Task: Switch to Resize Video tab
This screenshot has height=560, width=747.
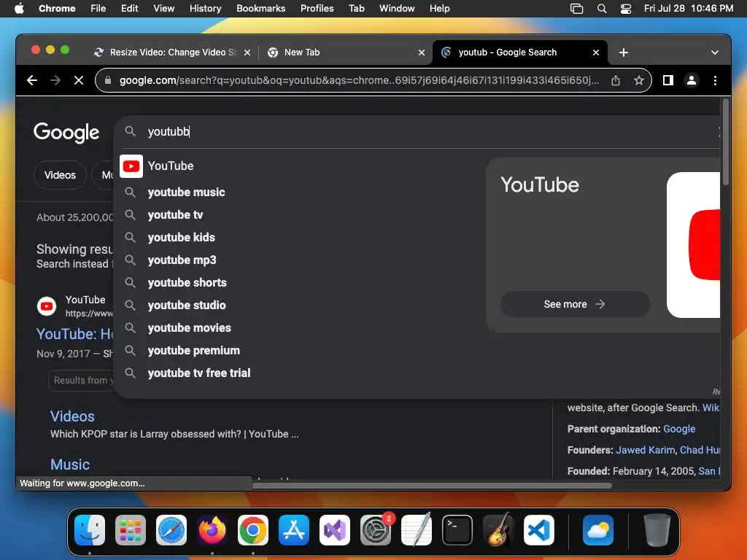Action: coord(171,52)
